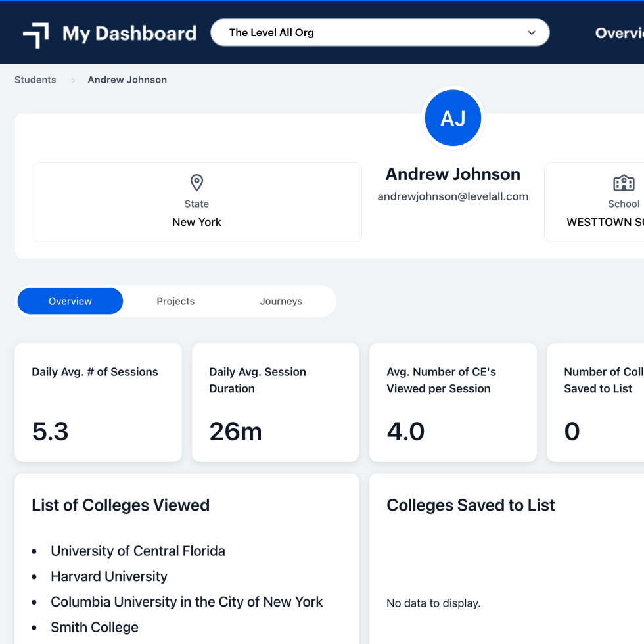Click the New York state value

point(196,222)
